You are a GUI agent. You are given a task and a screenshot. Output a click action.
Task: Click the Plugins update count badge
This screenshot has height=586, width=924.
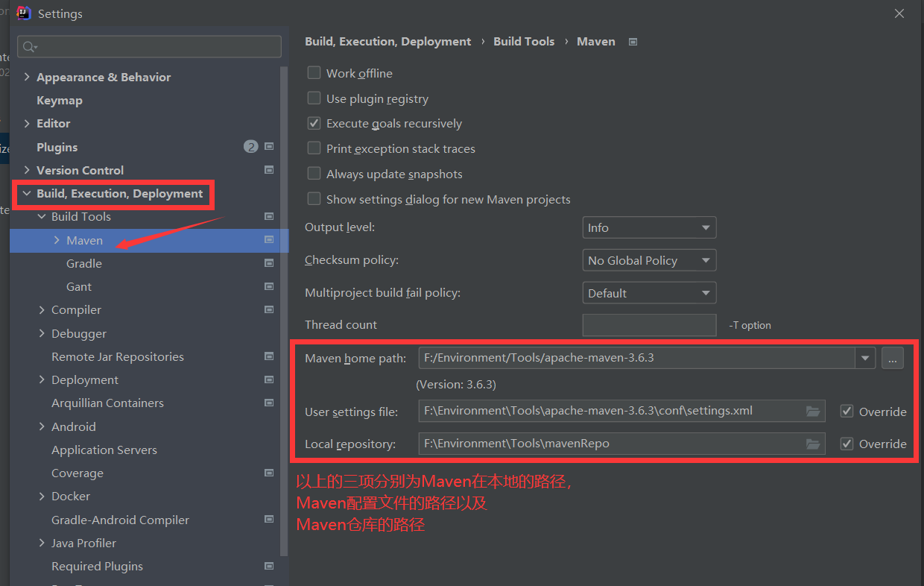click(250, 147)
